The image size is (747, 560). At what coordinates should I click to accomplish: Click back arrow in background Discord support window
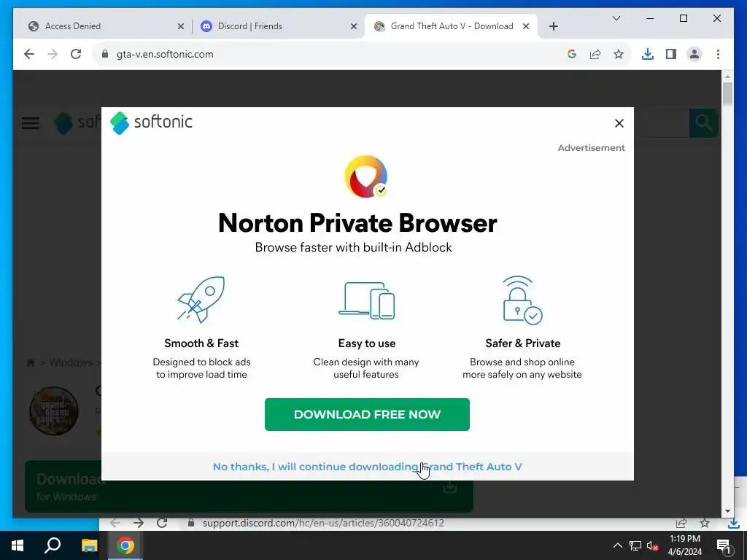pos(115,523)
